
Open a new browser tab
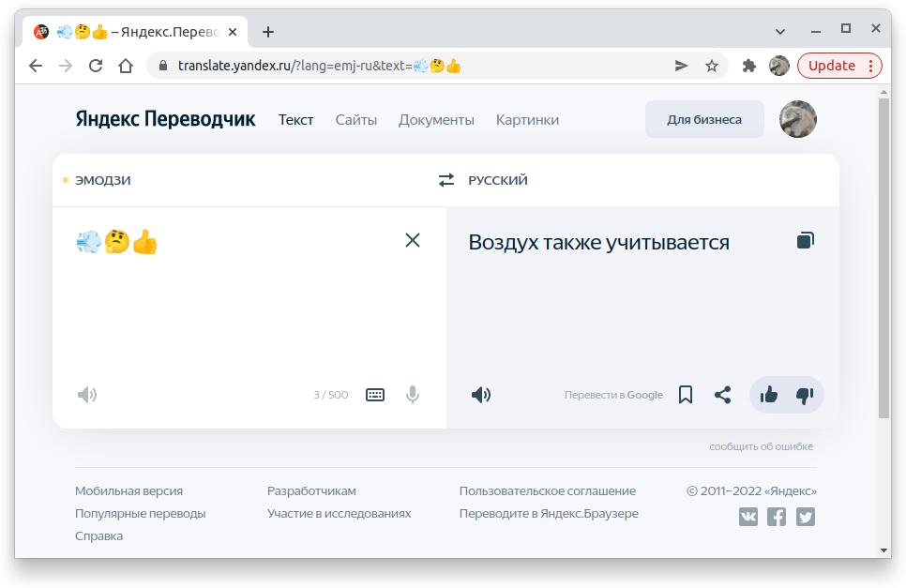click(x=268, y=32)
